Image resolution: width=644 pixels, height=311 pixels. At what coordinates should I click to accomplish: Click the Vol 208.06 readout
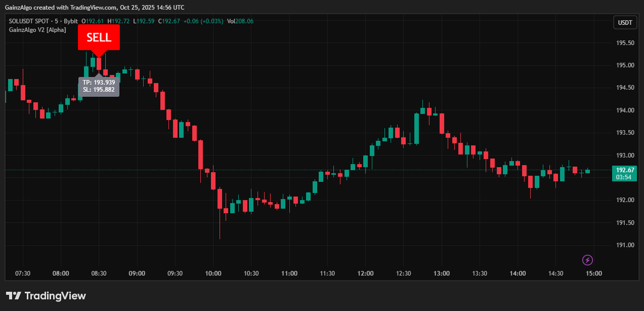[x=240, y=21]
